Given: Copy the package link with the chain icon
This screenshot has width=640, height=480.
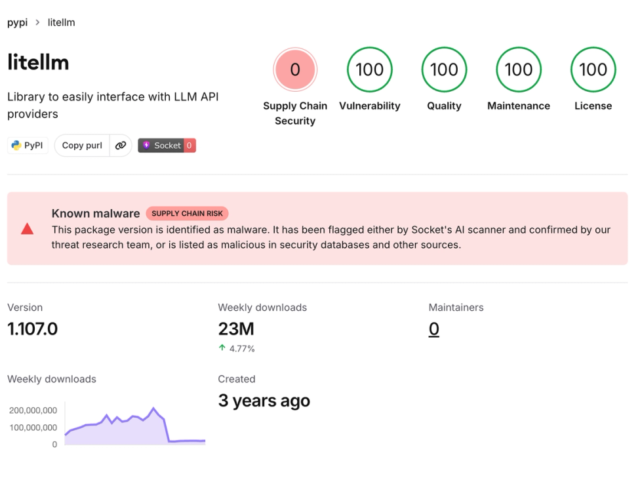Looking at the screenshot, I should 120,145.
